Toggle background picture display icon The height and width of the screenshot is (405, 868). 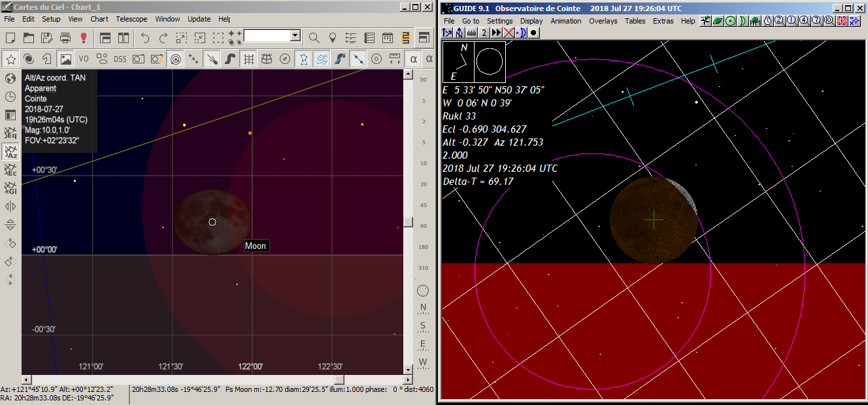(x=65, y=59)
